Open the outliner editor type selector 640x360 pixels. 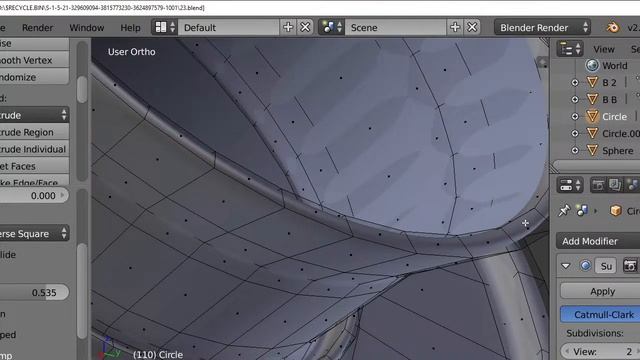click(x=570, y=49)
